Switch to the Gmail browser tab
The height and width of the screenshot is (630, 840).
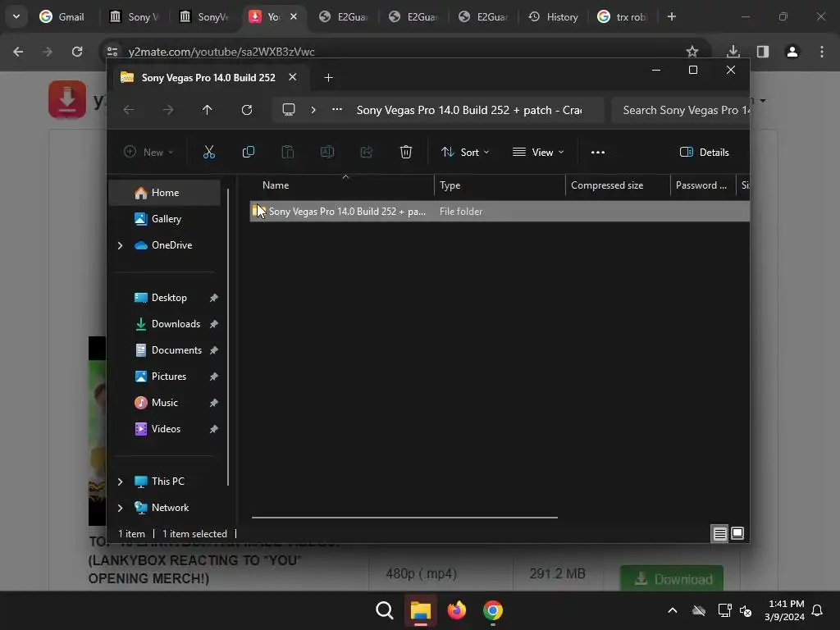coord(62,16)
